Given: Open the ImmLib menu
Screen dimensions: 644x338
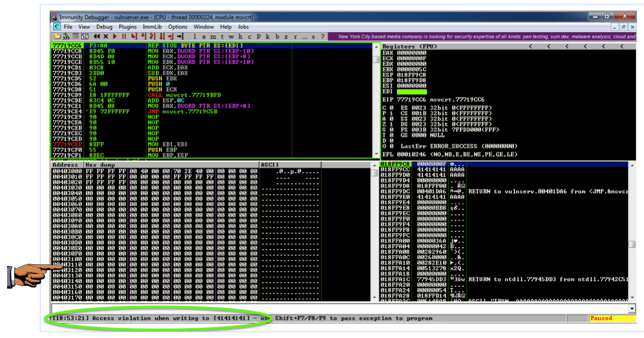Looking at the screenshot, I should click(152, 27).
